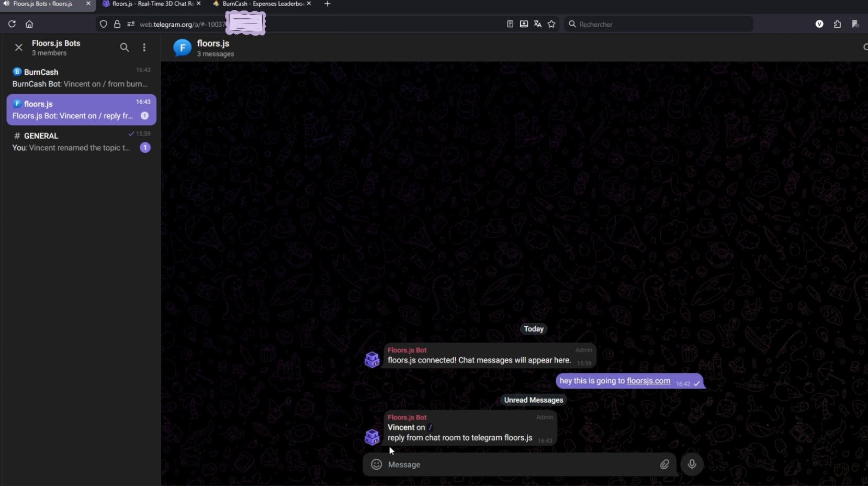This screenshot has width=868, height=486.
Task: Click the slash link after Vincent on
Action: pyautogui.click(x=430, y=427)
